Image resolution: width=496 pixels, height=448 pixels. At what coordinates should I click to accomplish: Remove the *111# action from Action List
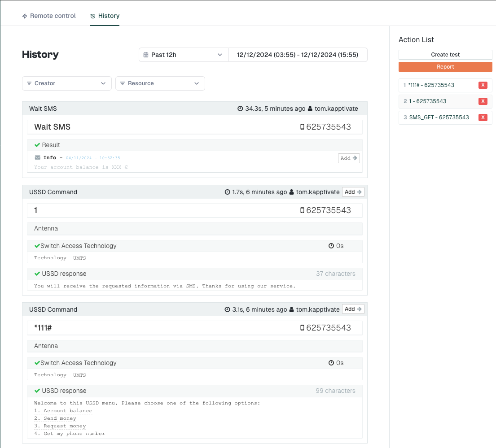coord(483,85)
